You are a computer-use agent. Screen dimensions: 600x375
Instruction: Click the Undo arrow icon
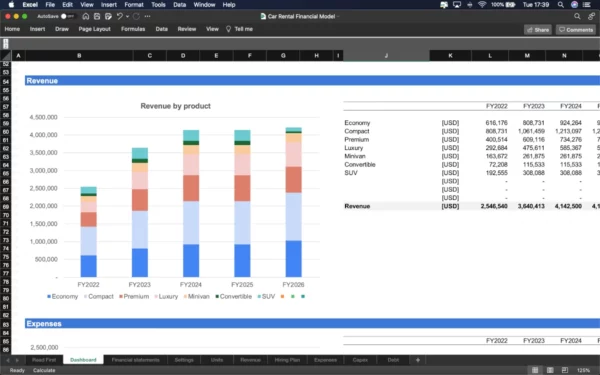[120, 16]
